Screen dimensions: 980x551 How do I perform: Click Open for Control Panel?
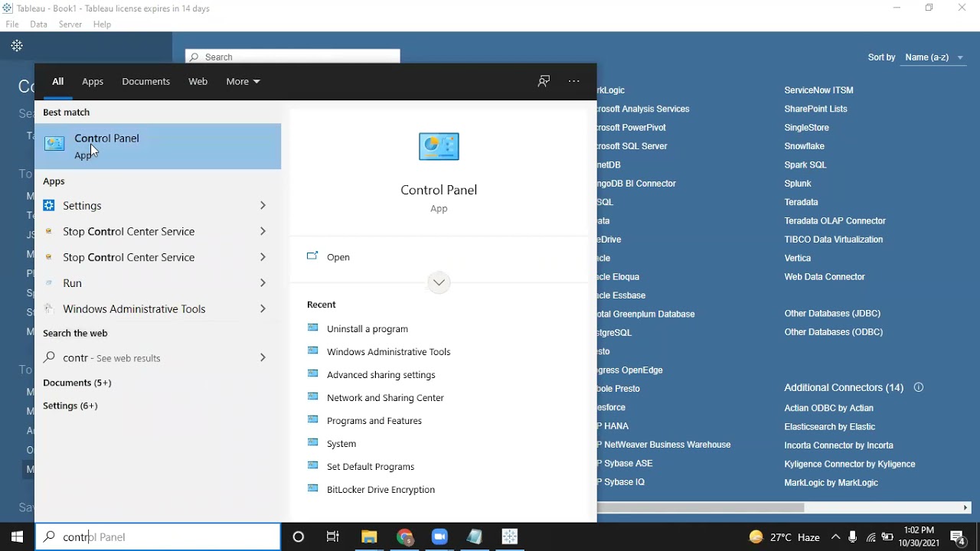(x=338, y=257)
